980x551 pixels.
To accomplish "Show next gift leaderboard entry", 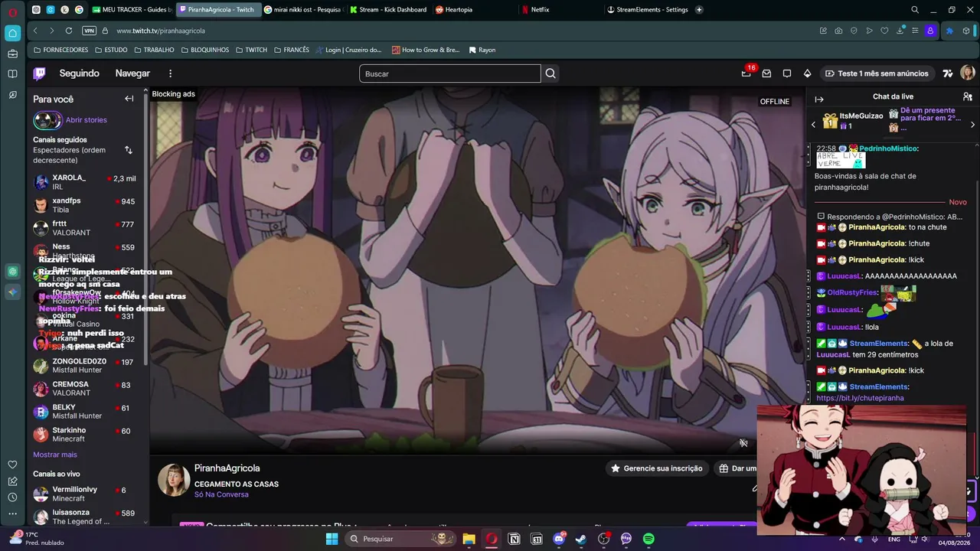I will coord(973,125).
